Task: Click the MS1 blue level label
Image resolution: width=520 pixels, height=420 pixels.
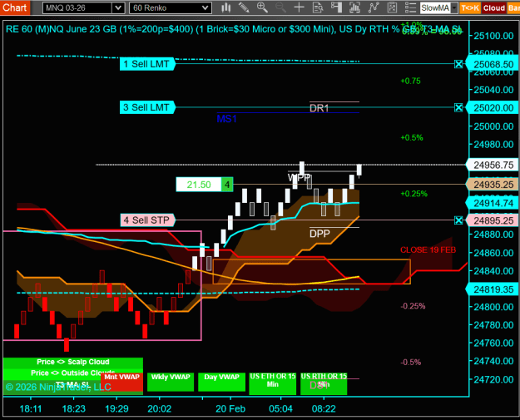Action: [x=226, y=119]
